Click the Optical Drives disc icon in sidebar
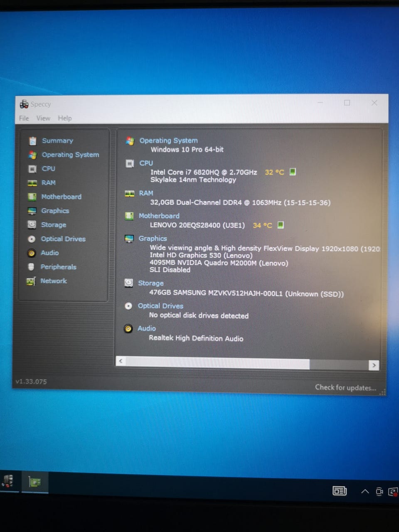This screenshot has height=532, width=399. click(x=32, y=239)
